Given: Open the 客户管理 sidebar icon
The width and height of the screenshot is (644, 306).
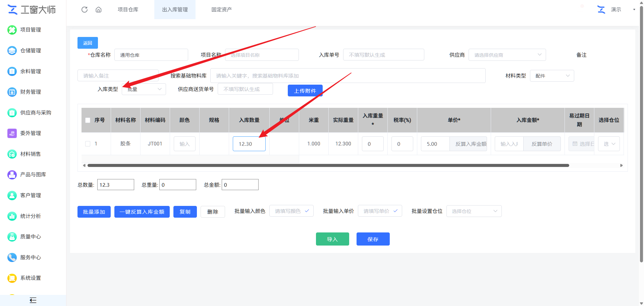Looking at the screenshot, I should click(12, 195).
